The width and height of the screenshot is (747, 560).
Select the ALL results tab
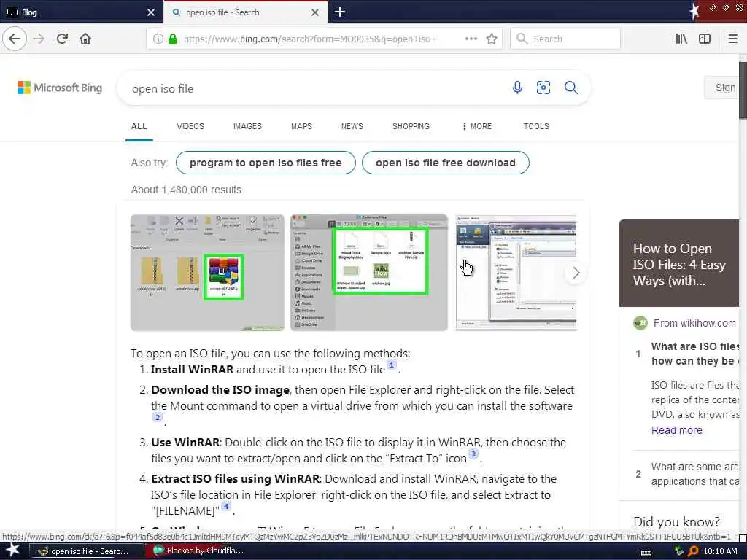[x=139, y=126]
